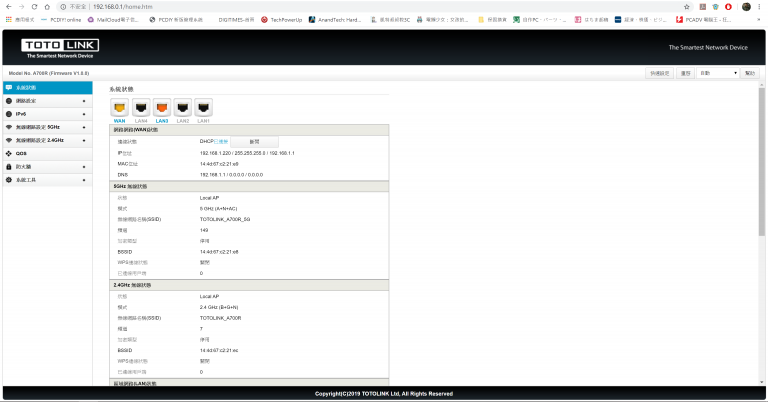Open the 5GHz wireless settings menu
Screen dimensions: 768x402
click(48, 127)
